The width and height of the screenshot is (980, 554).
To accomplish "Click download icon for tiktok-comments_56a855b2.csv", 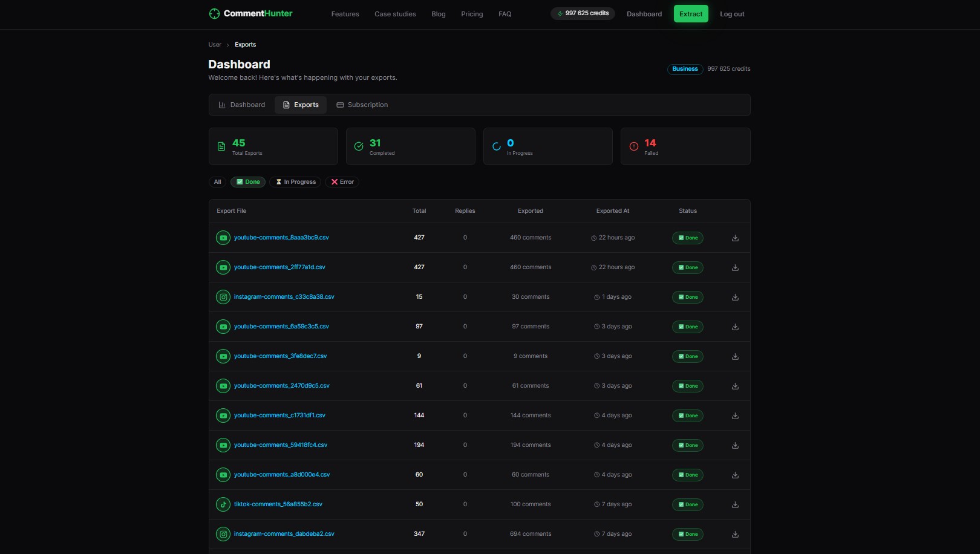I will click(x=735, y=504).
